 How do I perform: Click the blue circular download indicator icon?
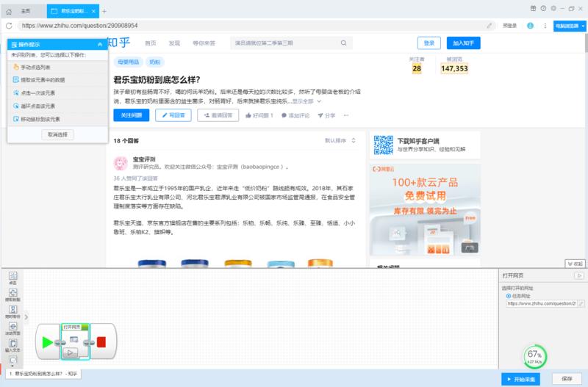tap(530, 26)
